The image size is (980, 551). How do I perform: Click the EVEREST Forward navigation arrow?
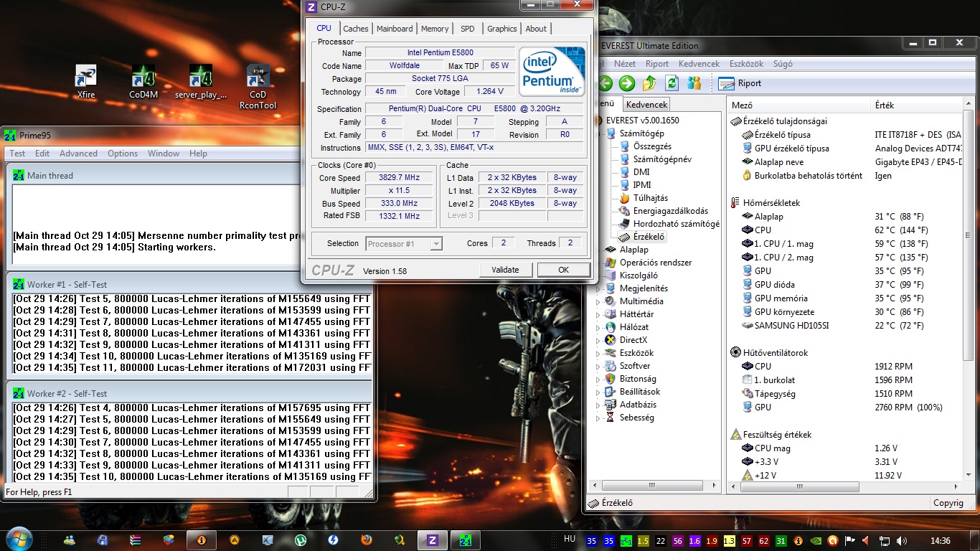(627, 83)
